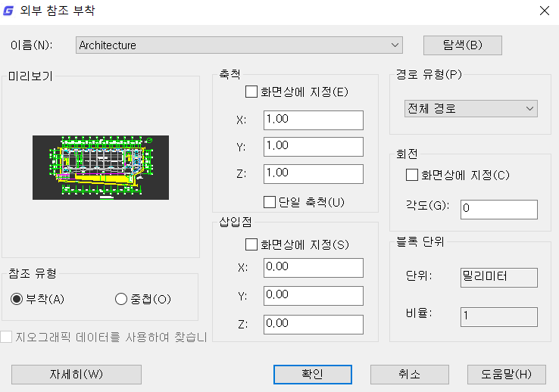Viewport: 559px width, 392px height.
Task: Click the 삽입점 Z coordinate field
Action: click(x=314, y=325)
